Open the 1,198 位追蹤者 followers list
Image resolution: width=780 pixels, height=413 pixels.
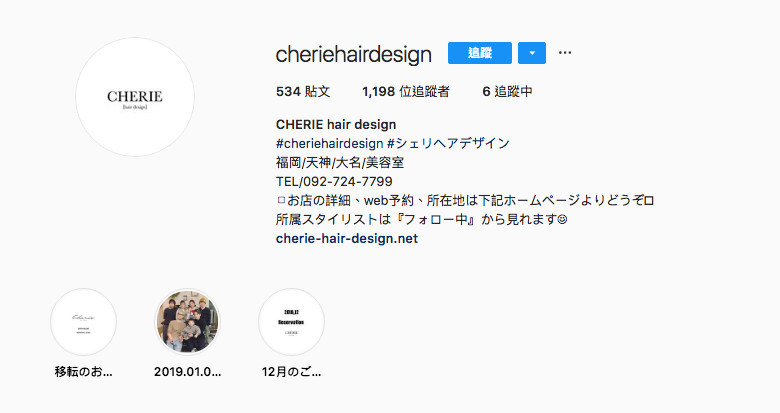pyautogui.click(x=406, y=92)
